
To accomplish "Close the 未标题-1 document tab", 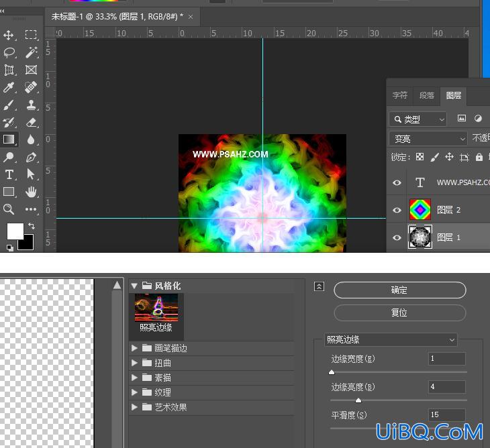I will tap(191, 17).
